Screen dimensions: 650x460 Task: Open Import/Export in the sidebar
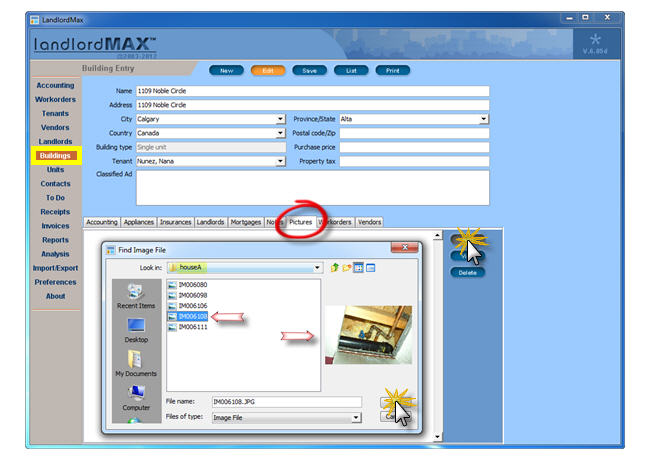(55, 268)
